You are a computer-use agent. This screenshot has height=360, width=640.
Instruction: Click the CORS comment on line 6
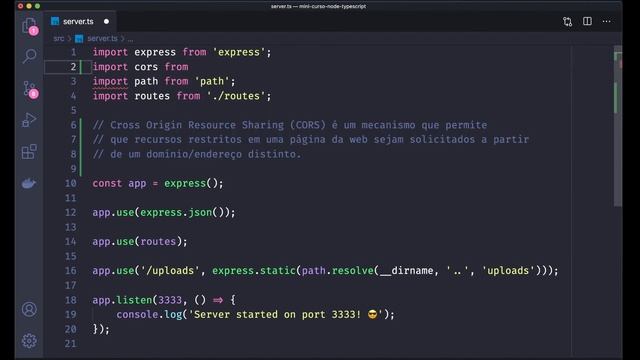pyautogui.click(x=290, y=125)
